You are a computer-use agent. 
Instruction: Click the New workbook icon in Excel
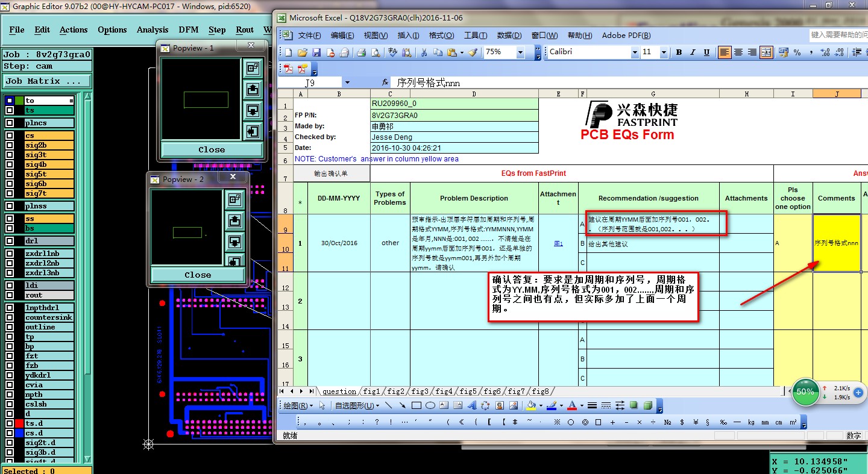pos(289,52)
